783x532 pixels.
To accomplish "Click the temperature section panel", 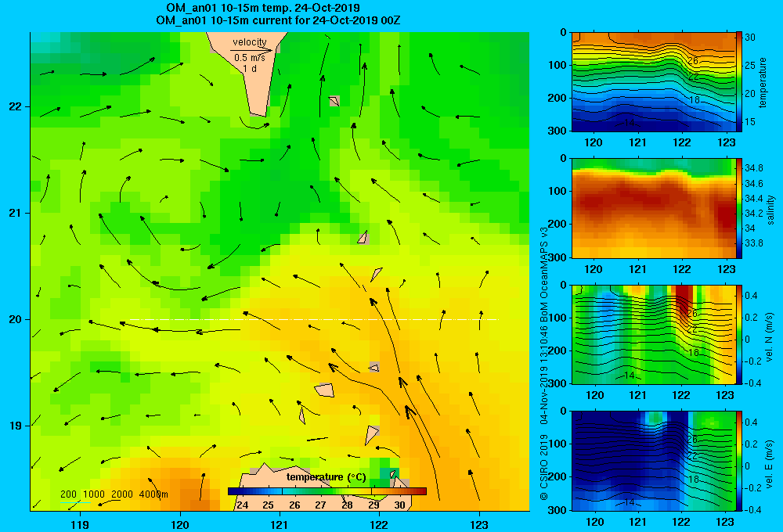I will (x=653, y=82).
